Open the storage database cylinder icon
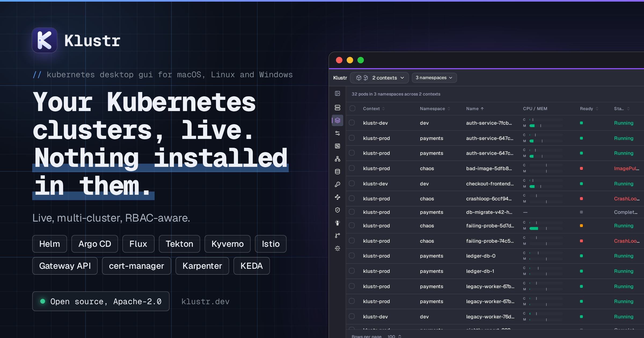Viewport: 644px width, 338px height. point(338,172)
